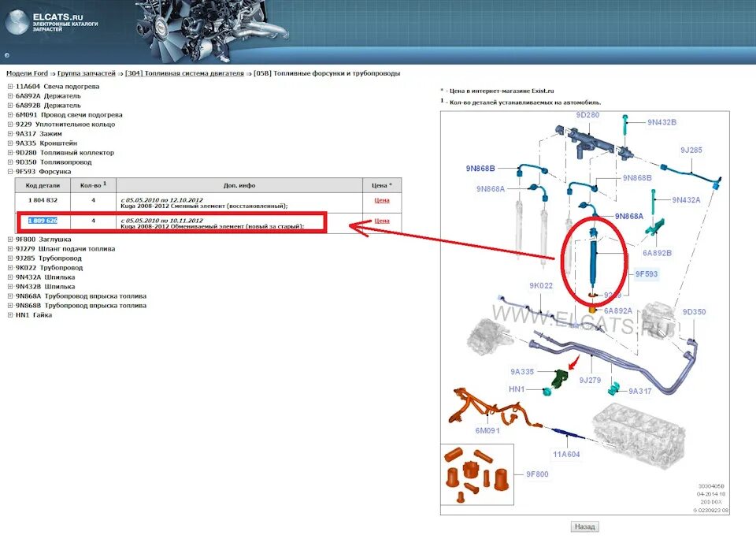Expand the 9N868A Трубопровод впрыска топлива node
Screen dimensions: 756x539
pos(10,296)
